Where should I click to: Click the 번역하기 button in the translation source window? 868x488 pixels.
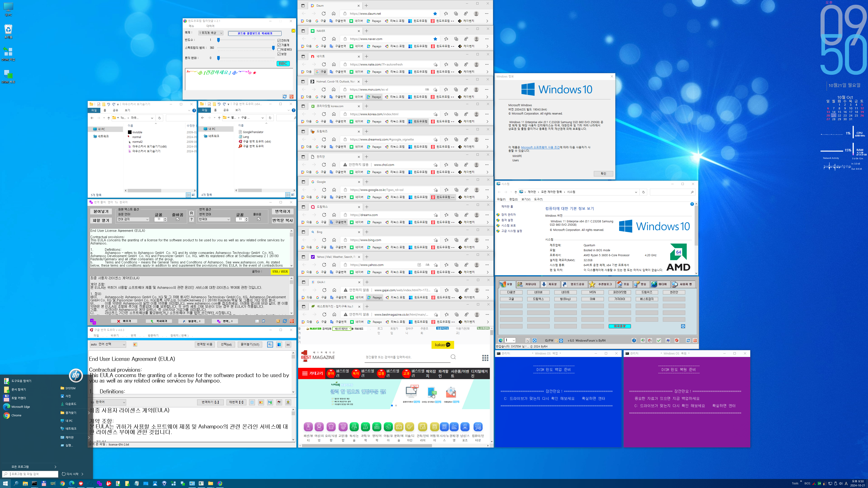[x=282, y=211]
